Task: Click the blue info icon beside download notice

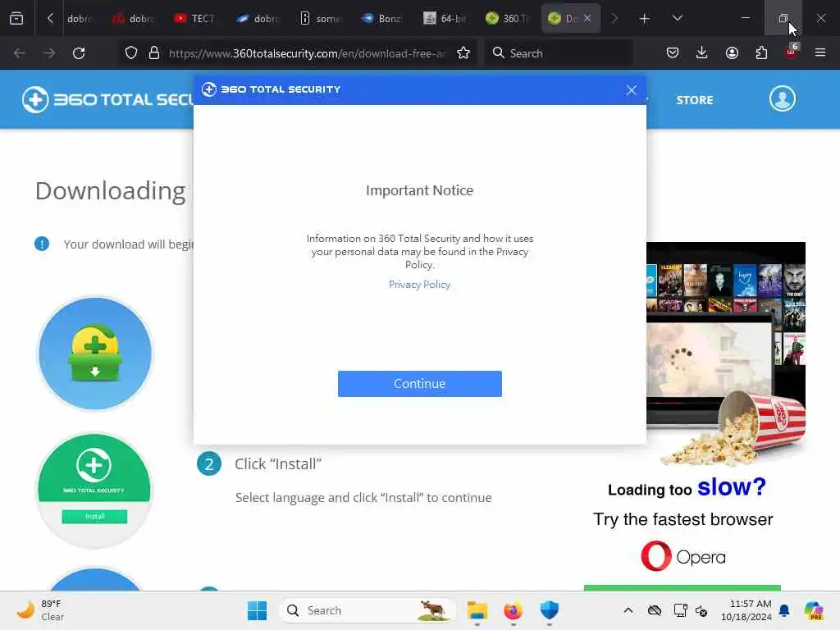Action: click(42, 244)
